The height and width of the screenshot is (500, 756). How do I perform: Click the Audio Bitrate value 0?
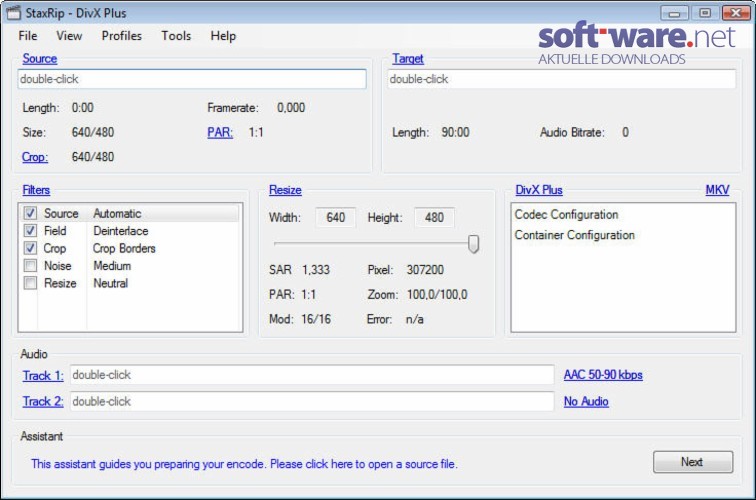[x=625, y=132]
